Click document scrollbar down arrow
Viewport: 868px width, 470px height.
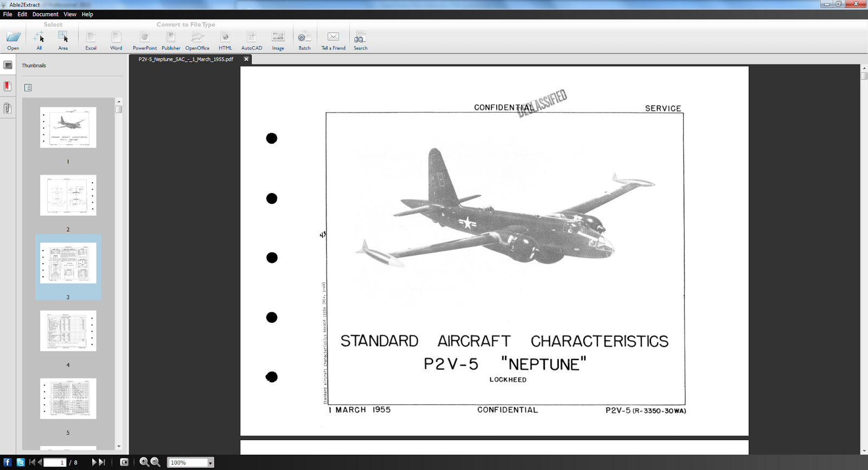[x=864, y=451]
